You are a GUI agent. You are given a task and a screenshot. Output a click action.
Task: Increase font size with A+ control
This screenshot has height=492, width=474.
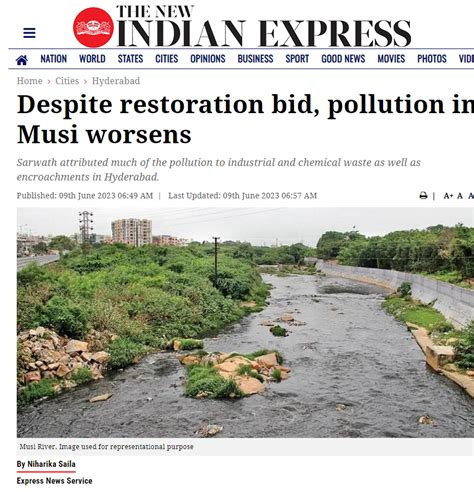[x=448, y=196]
